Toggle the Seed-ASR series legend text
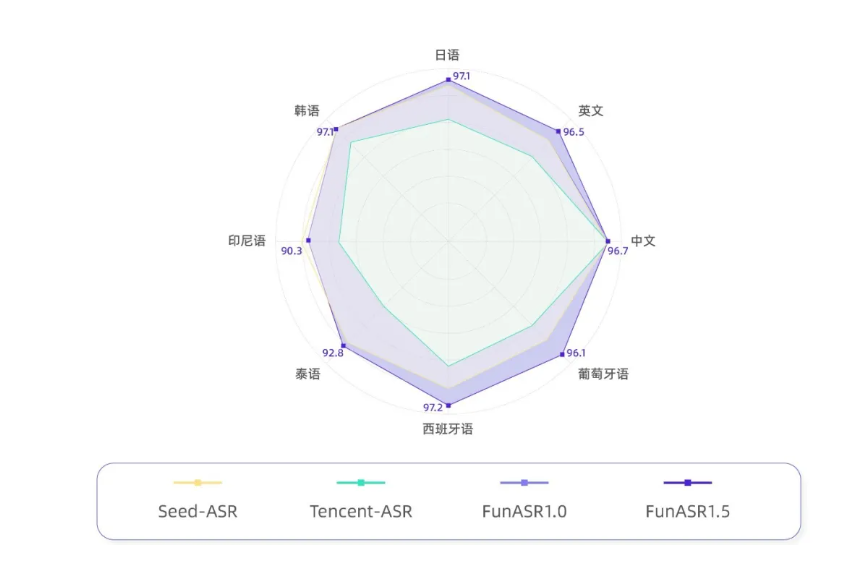This screenshot has width=851, height=564. point(198,512)
